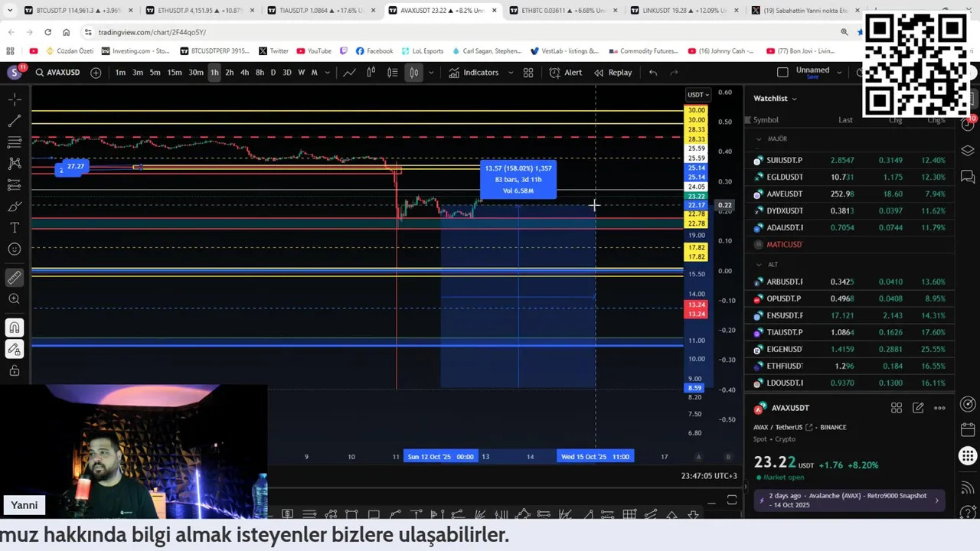Open the Watchlist name dropdown
980x551 pixels.
(x=775, y=98)
